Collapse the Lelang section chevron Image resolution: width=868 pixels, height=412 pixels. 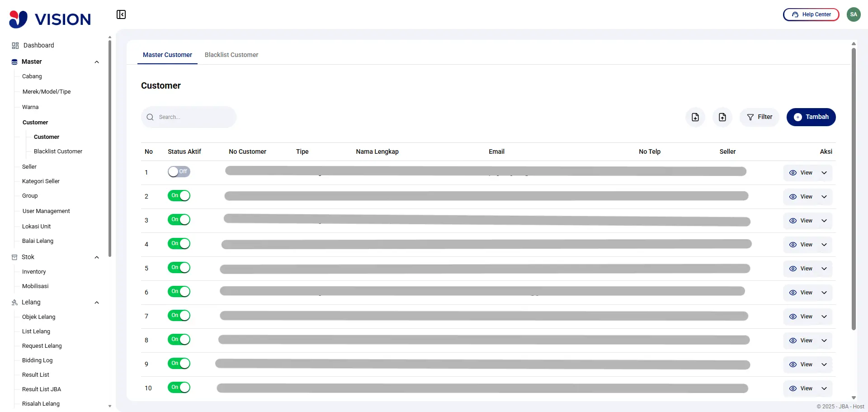click(x=96, y=303)
